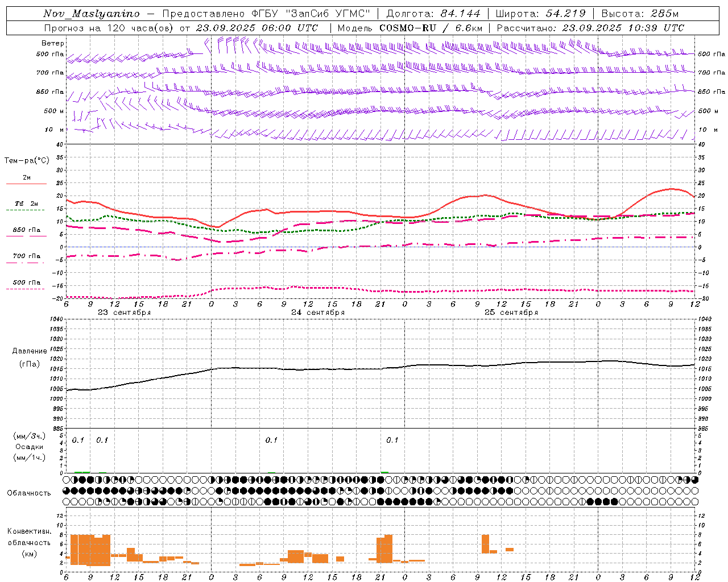The height and width of the screenshot is (582, 728).
Task: Click the 25 сентября date label
Action: [511, 313]
